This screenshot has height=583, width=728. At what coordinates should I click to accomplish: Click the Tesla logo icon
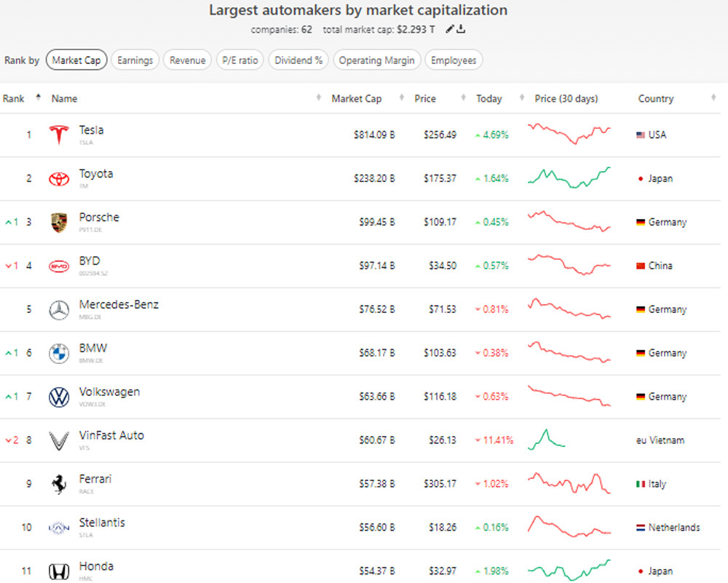pyautogui.click(x=58, y=135)
